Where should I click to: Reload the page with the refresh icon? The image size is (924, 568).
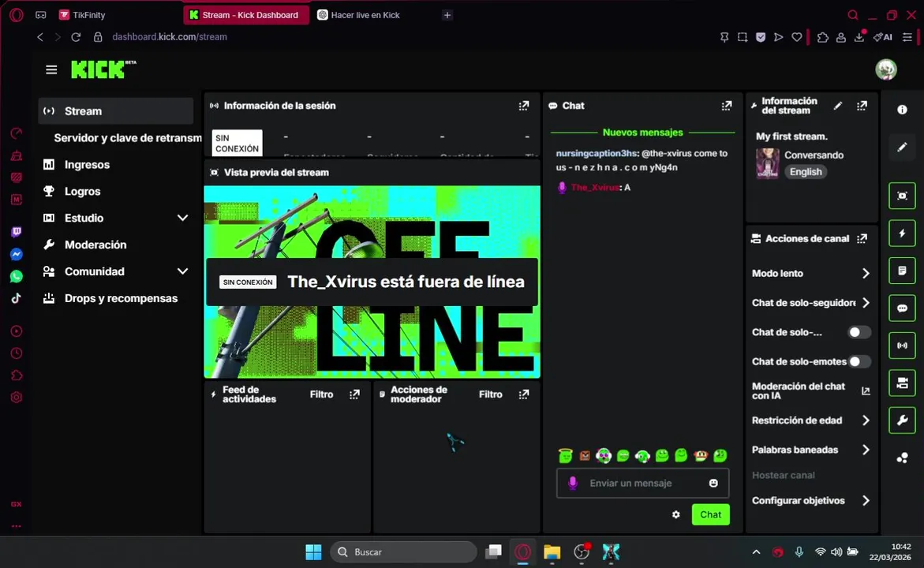tap(76, 37)
